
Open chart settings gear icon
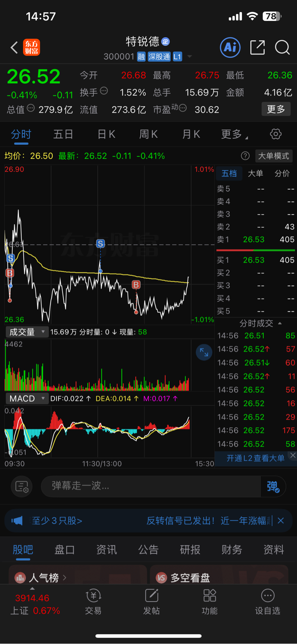point(275,134)
